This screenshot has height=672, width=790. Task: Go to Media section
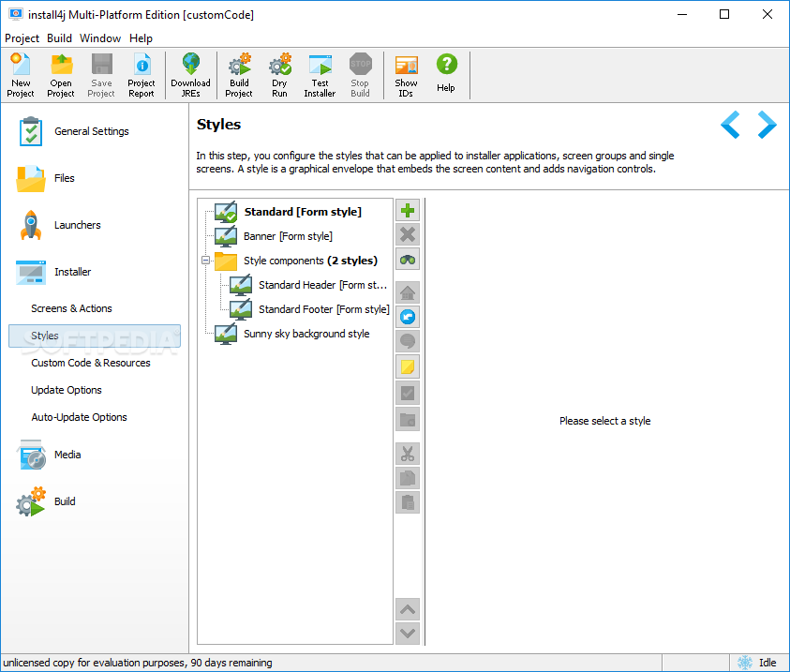(x=49, y=455)
